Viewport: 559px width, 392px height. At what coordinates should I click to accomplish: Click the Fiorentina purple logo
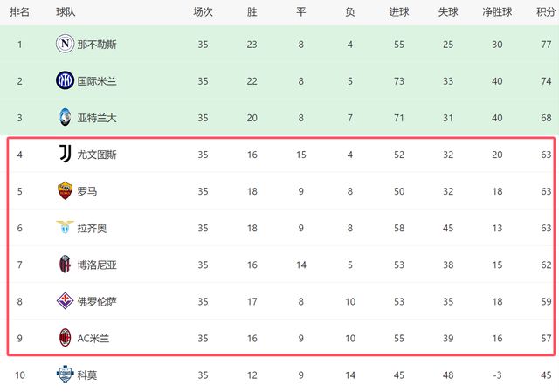65,301
